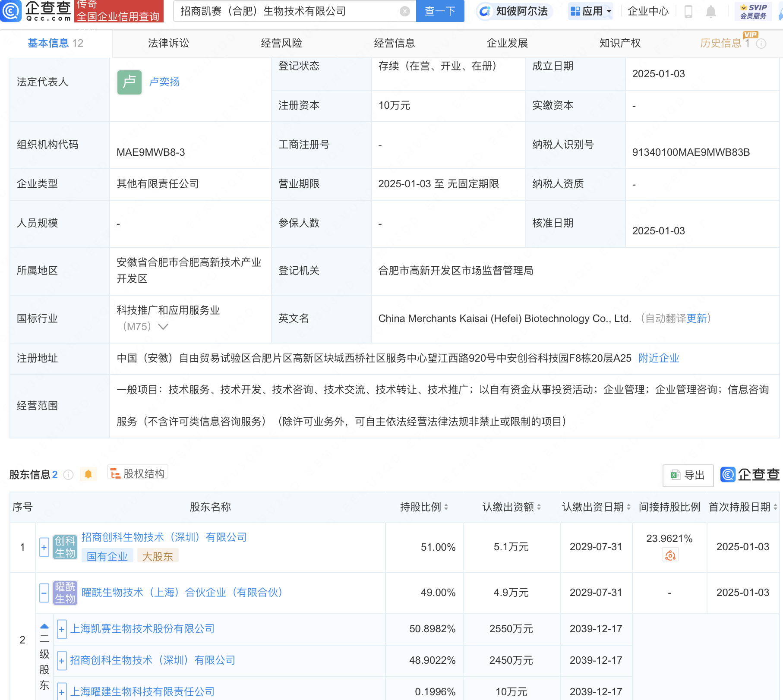Open 历史信息 VIP tab

tap(725, 43)
